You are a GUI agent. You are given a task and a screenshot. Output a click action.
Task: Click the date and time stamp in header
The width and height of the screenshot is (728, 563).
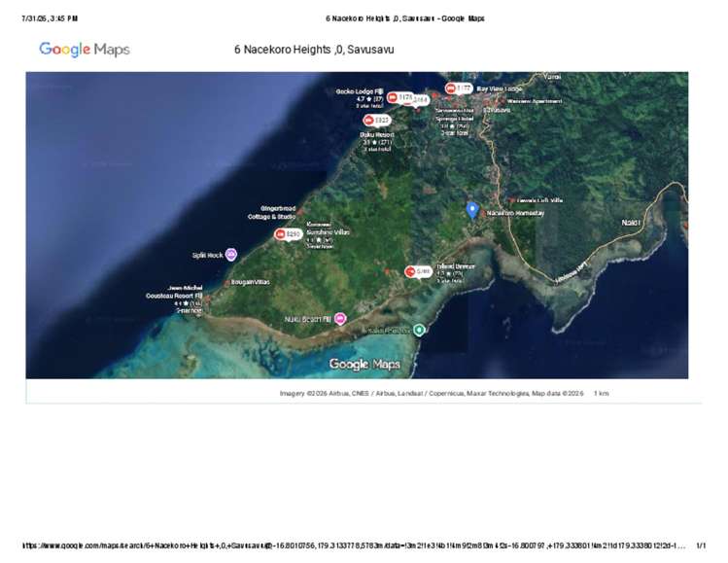point(50,18)
